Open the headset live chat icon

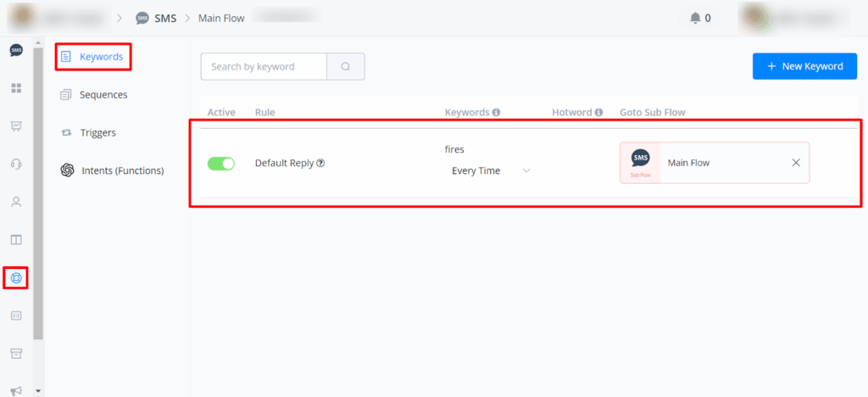click(x=16, y=164)
